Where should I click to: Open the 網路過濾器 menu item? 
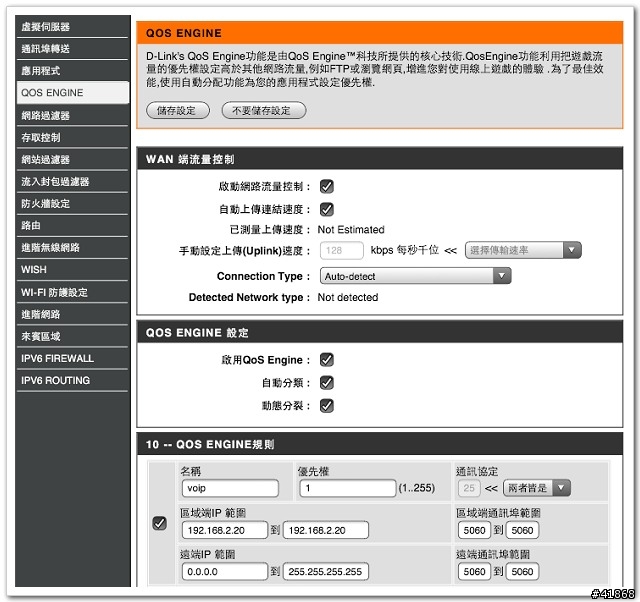click(72, 116)
